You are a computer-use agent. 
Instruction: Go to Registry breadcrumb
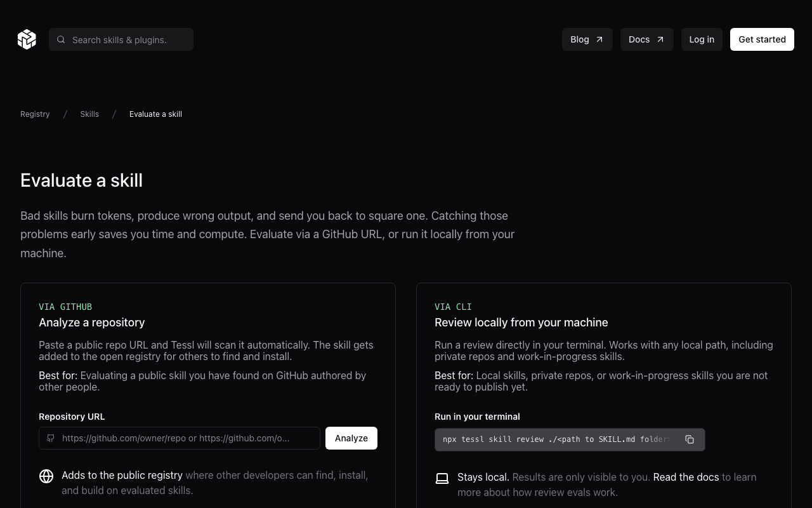(35, 114)
